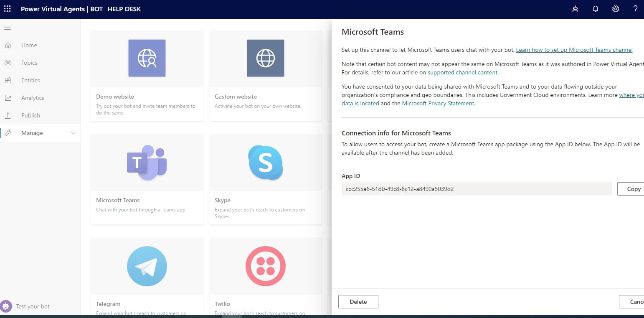The width and height of the screenshot is (644, 318).
Task: Click the Analytics chart icon
Action: point(8,98)
